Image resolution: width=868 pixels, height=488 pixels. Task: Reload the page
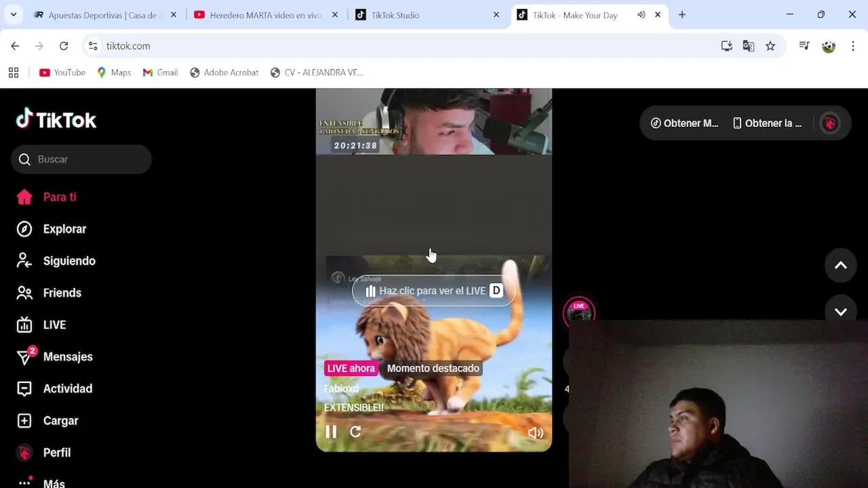[64, 46]
